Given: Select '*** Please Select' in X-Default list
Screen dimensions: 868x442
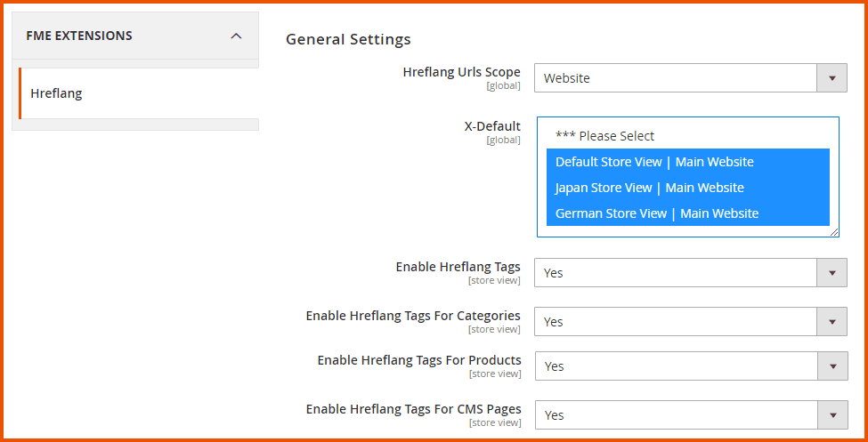Looking at the screenshot, I should [x=604, y=136].
